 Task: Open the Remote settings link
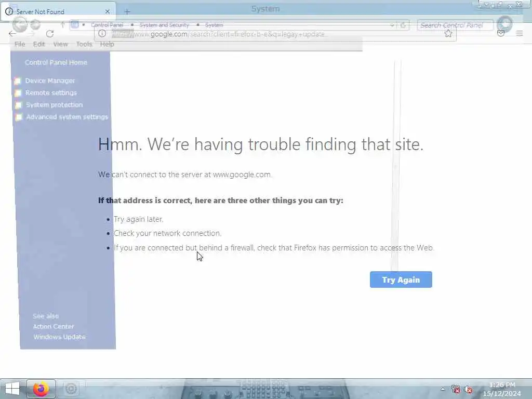coord(51,92)
